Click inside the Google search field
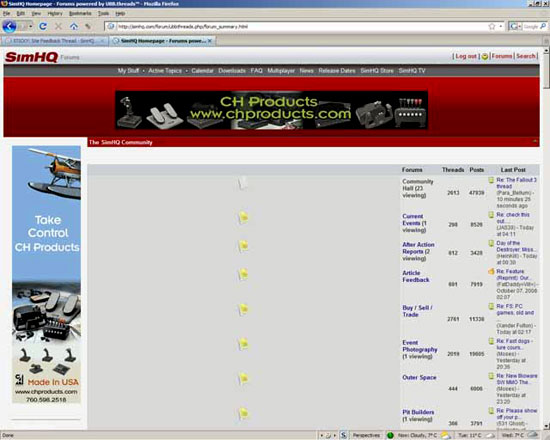This screenshot has width=550, height=440. (530, 26)
